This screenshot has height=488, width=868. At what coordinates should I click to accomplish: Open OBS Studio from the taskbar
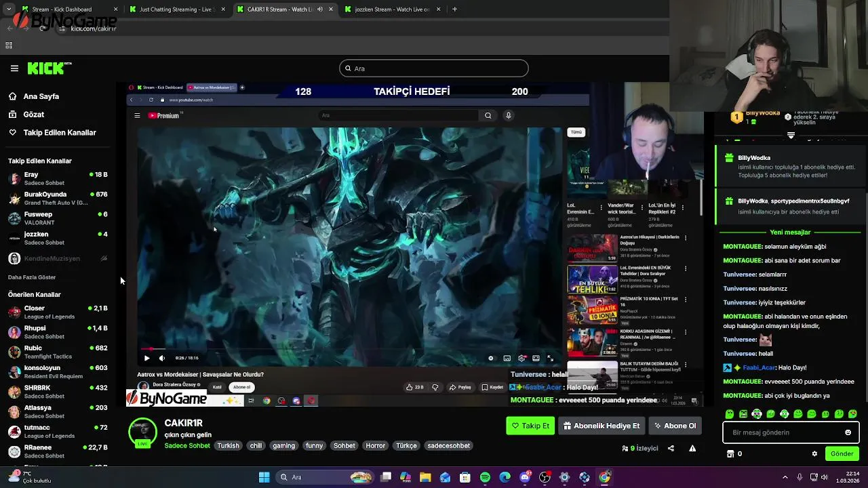point(545,477)
